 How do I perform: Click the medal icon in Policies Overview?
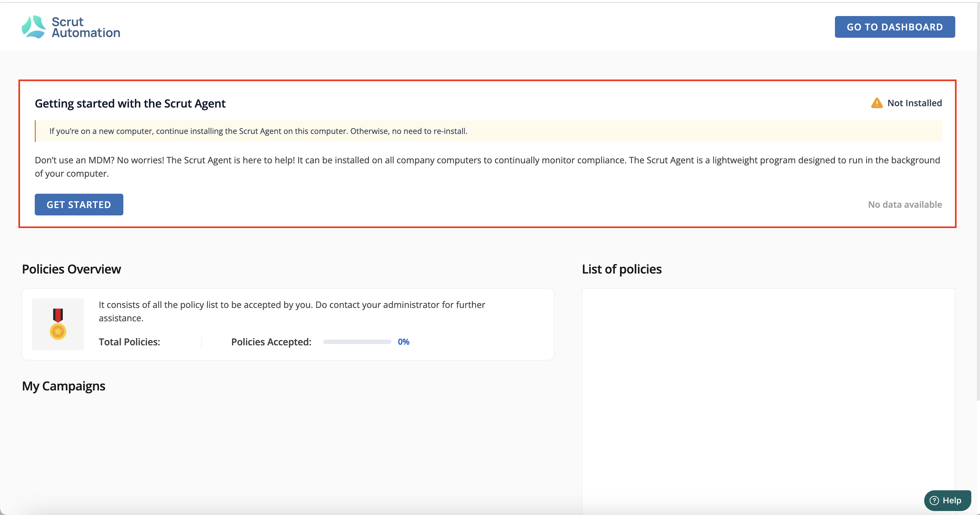pos(58,324)
